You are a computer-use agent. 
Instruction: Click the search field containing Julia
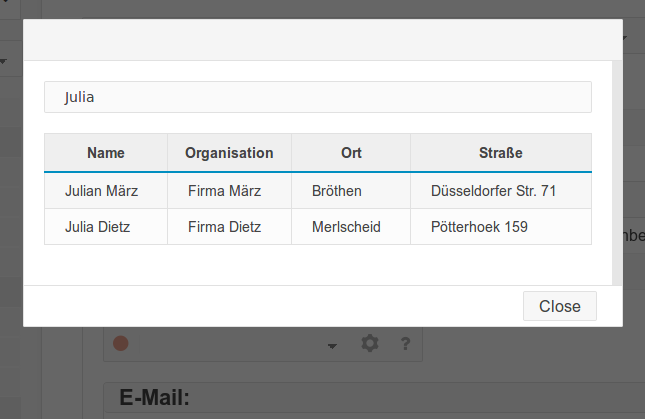click(x=318, y=97)
